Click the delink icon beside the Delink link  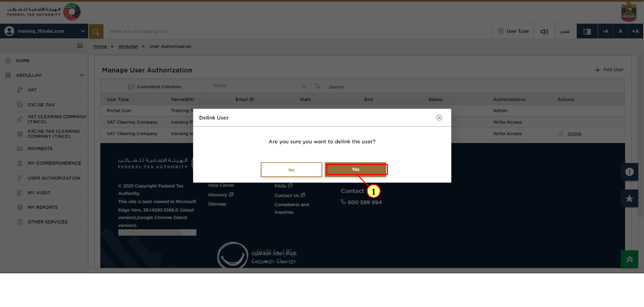tap(561, 134)
